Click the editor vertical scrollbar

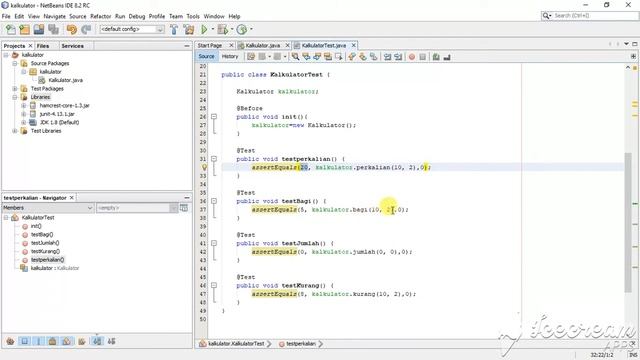pyautogui.click(x=628, y=222)
